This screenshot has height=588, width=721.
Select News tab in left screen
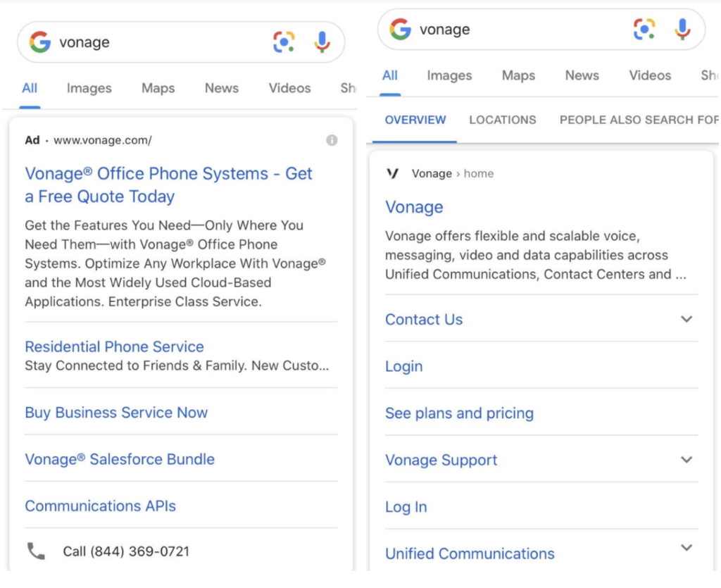[222, 88]
